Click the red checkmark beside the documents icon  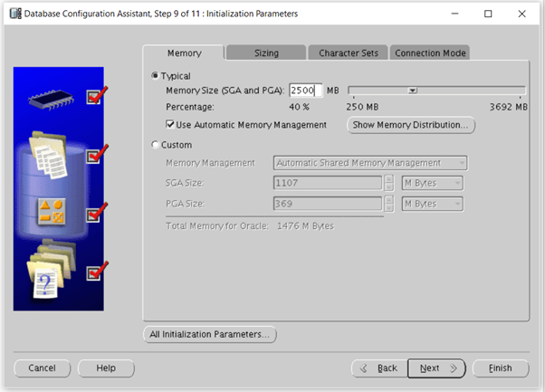pyautogui.click(x=98, y=155)
